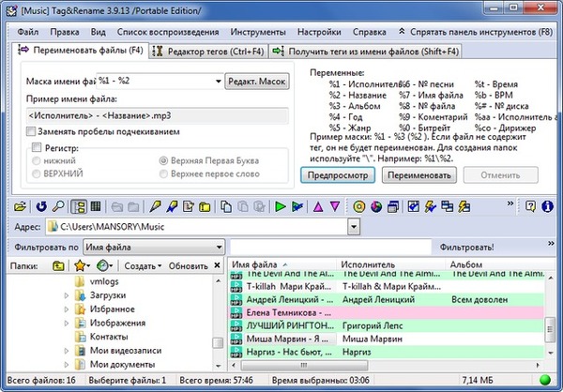Click the purple up triangle icon

(x=320, y=206)
